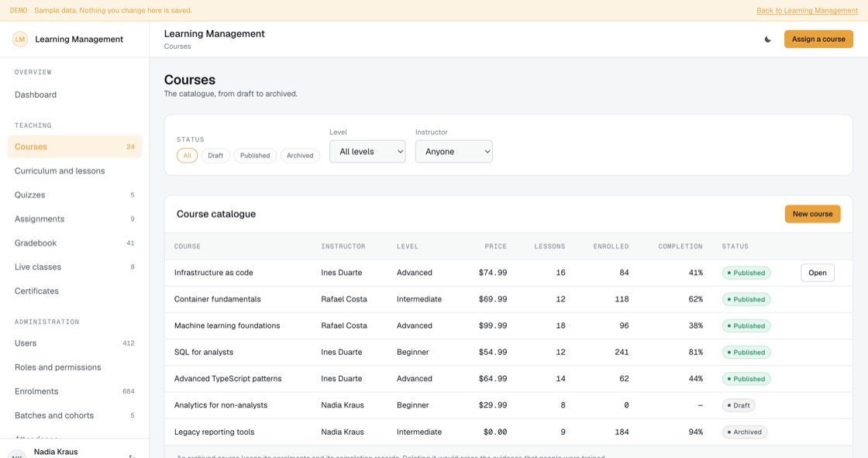Select Advanced TypeScript patterns course
Viewport: 868px width, 458px height.
[x=508, y=379]
